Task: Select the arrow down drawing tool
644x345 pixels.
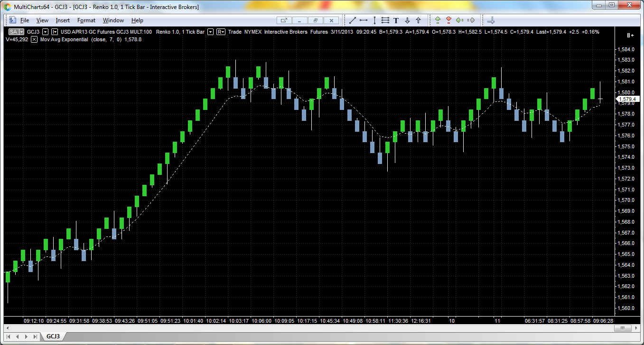Action: pos(407,20)
